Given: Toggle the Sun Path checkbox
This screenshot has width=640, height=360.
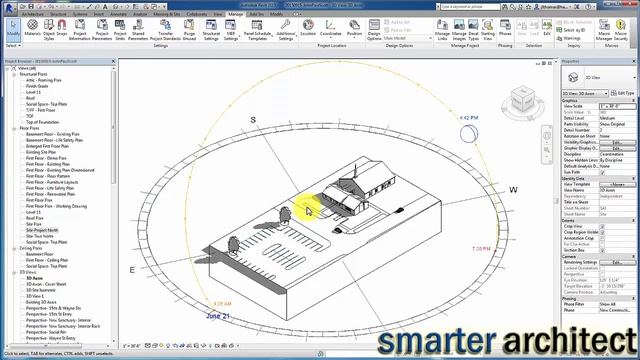Looking at the screenshot, I should (602, 173).
